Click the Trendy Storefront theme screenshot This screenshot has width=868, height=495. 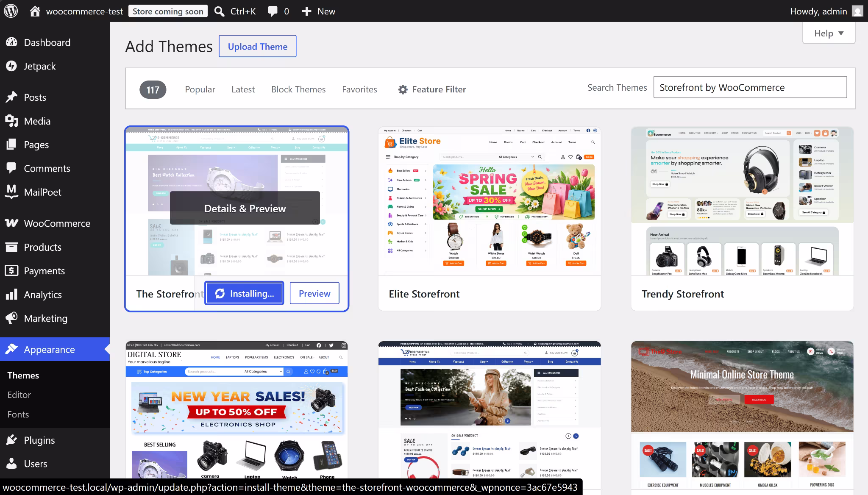742,201
